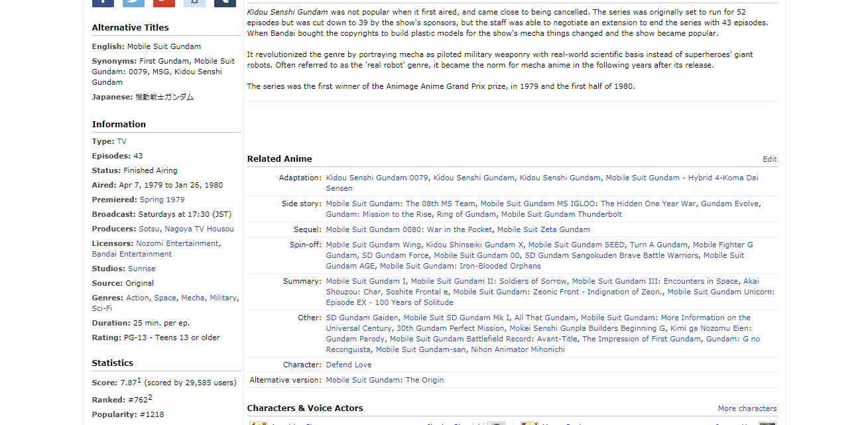Viewport: 868px width, 425px height.
Task: Open the Spring 1979 premiered season
Action: coord(162,200)
